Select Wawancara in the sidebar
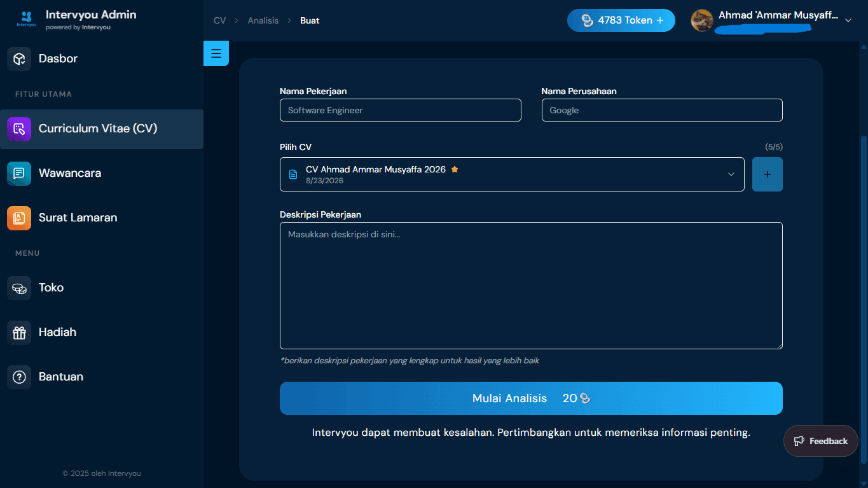Image resolution: width=868 pixels, height=488 pixels. pyautogui.click(x=102, y=173)
